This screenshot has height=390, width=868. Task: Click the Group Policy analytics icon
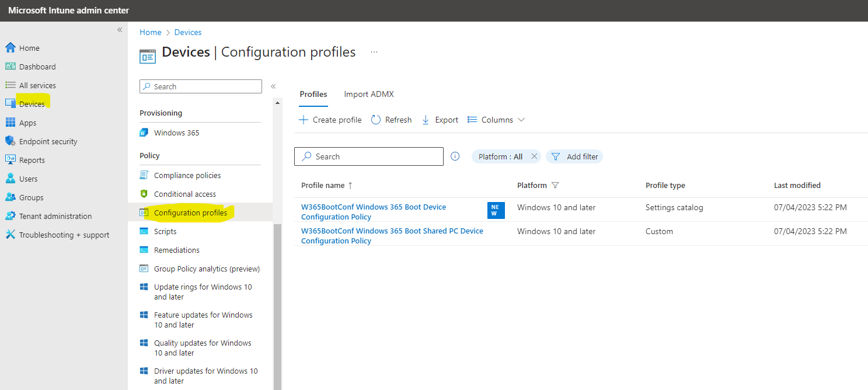[x=144, y=269]
